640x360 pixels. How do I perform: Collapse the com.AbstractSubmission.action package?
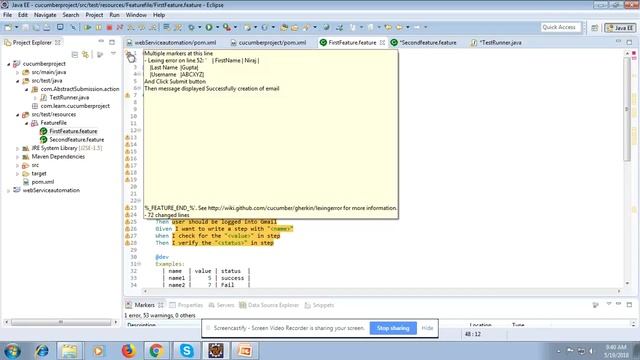click(x=27, y=89)
